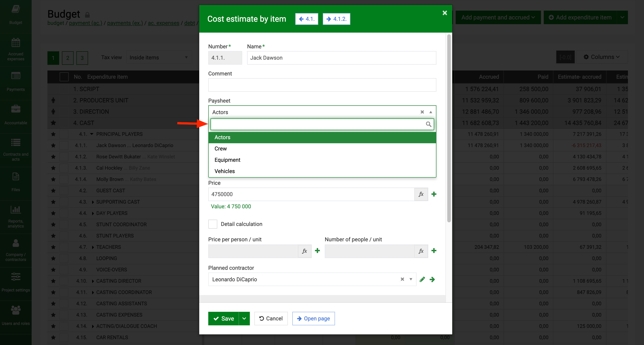Screen dimensions: 644x345
Task: Select Equipment in paysheet list
Action: [322, 160]
